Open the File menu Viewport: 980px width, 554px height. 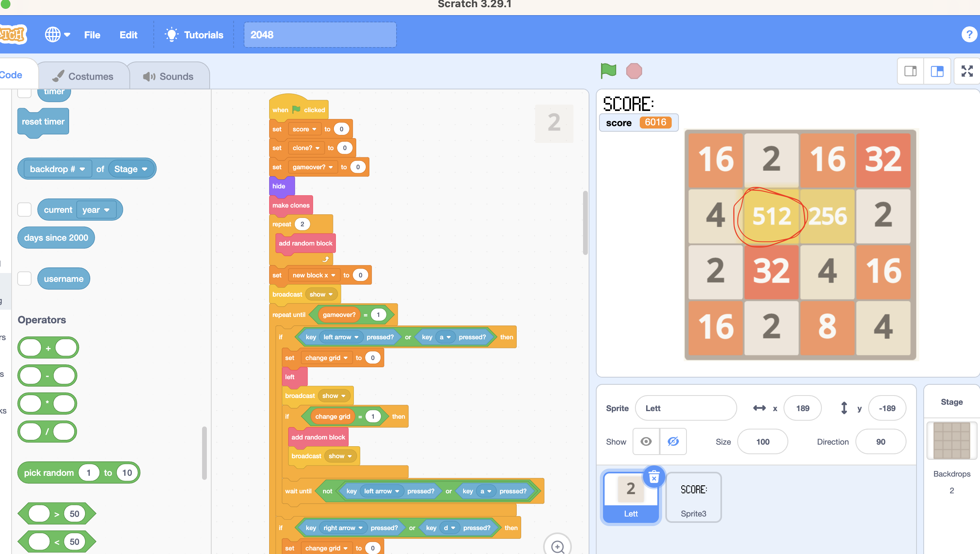[92, 35]
